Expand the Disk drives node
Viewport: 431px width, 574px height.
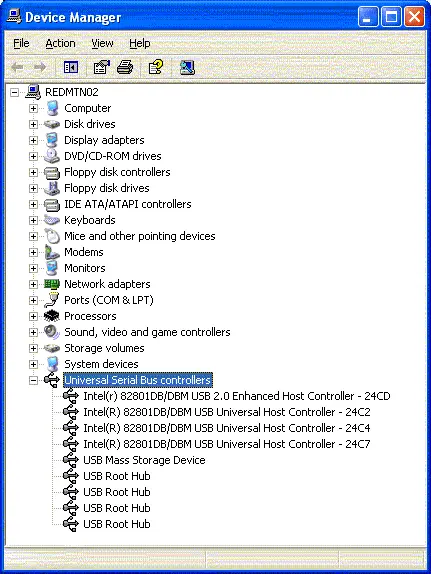click(33, 124)
